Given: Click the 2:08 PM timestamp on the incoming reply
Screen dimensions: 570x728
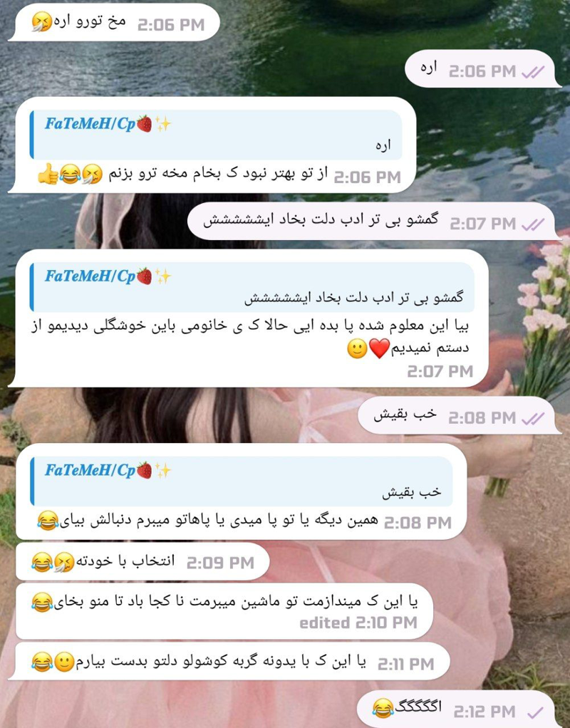Looking at the screenshot, I should [x=418, y=523].
